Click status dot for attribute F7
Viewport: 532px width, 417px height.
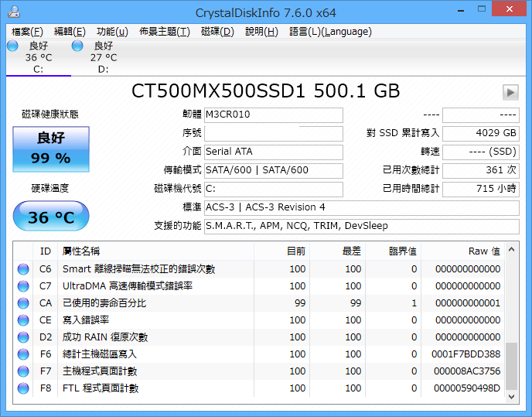[x=23, y=371]
